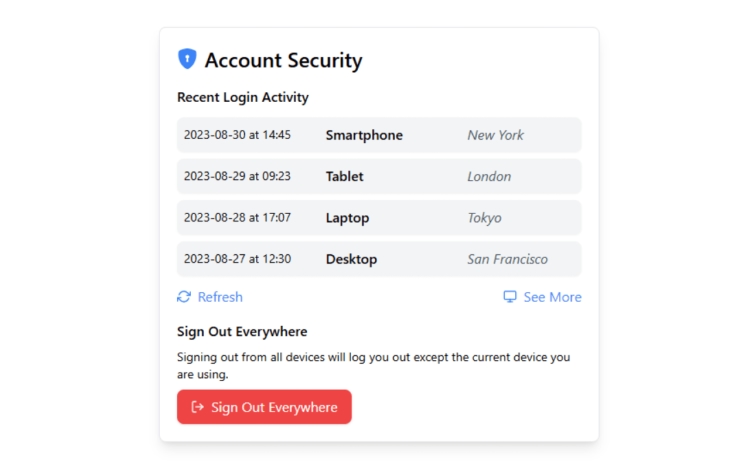Image resolution: width=750 pixels, height=469 pixels.
Task: Click the Account Security heading
Action: pyautogui.click(x=284, y=60)
